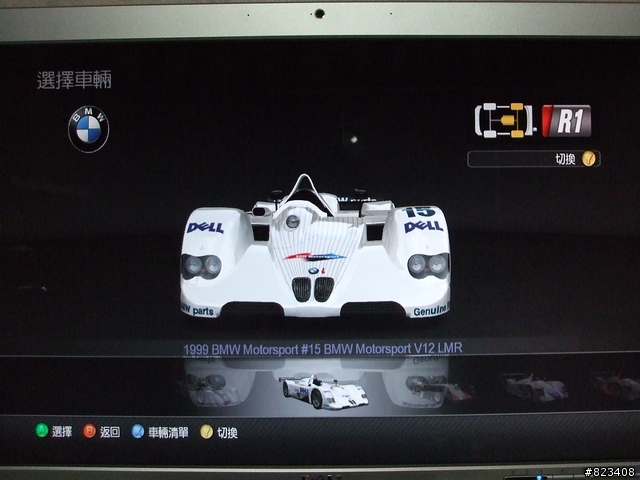Click the red B button icon for 返回
This screenshot has width=640, height=480.
[89, 431]
